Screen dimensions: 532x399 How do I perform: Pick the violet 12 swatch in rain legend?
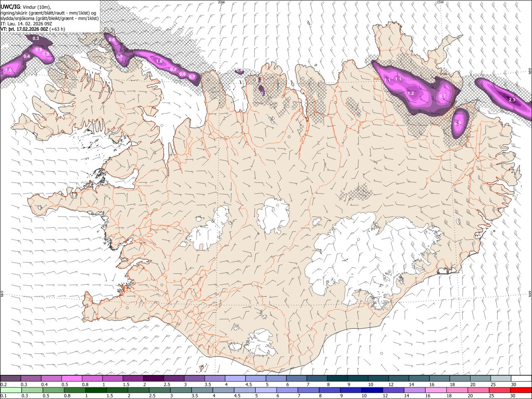[393, 390]
